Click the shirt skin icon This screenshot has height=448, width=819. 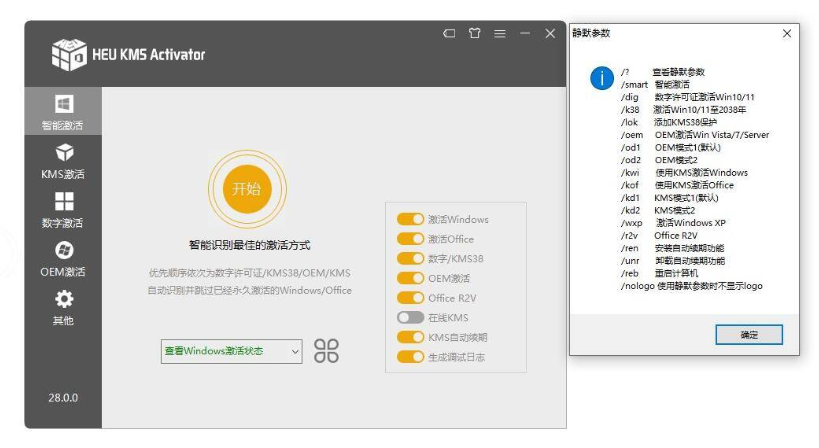(474, 33)
